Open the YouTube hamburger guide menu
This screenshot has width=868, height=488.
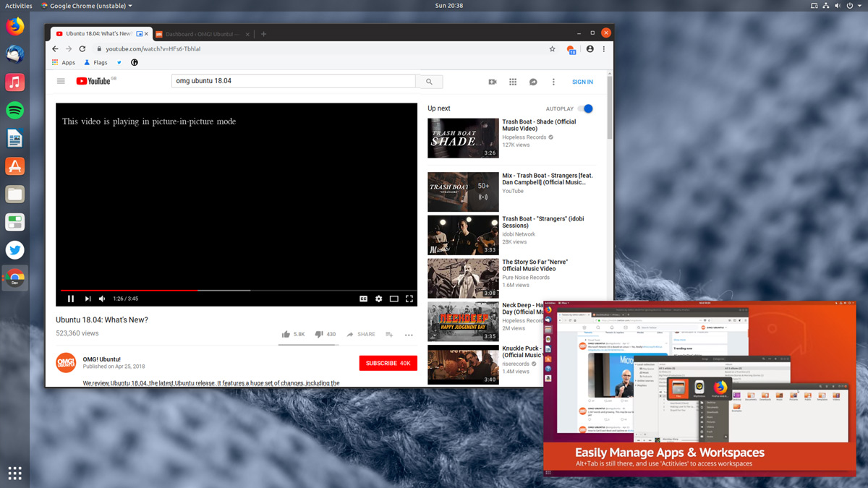tap(61, 82)
